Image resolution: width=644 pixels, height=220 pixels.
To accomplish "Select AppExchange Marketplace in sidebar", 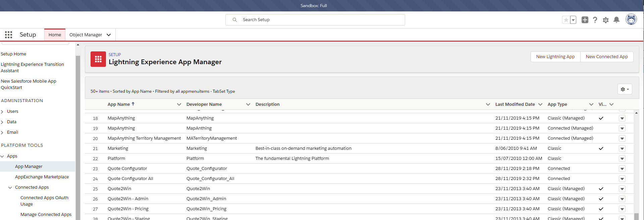I will pyautogui.click(x=42, y=177).
